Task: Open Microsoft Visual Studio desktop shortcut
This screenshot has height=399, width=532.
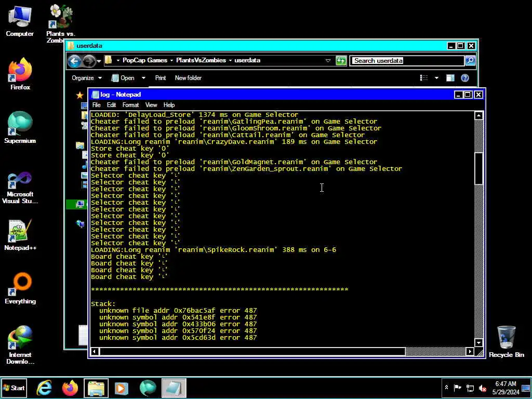Action: [20, 188]
